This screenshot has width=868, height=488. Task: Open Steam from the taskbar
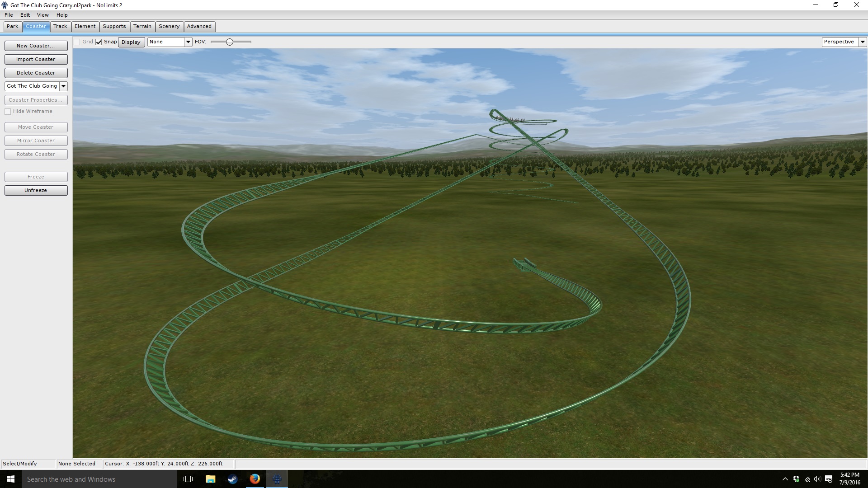tap(232, 479)
